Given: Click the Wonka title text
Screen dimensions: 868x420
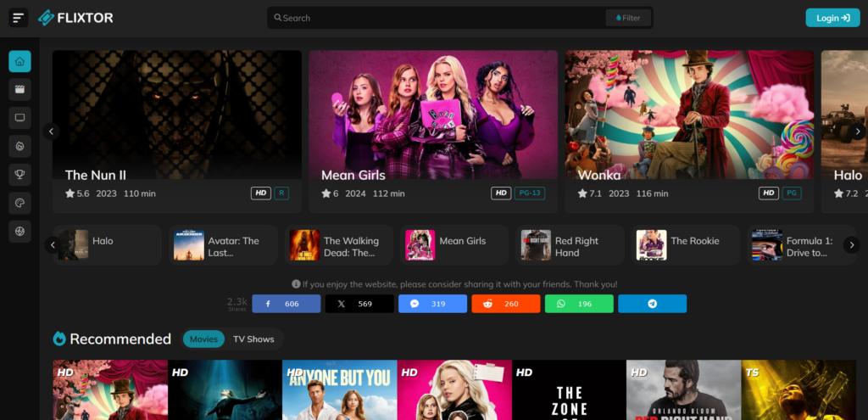Looking at the screenshot, I should coord(599,175).
